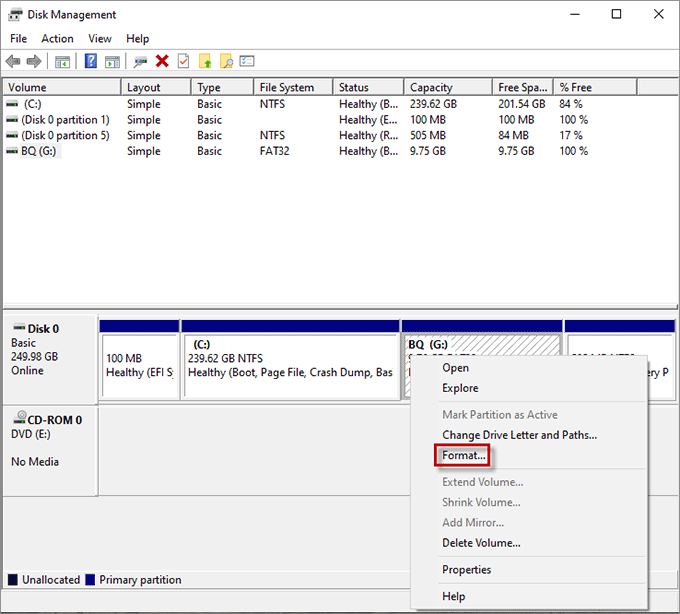
Task: Sort by the File System column header
Action: [x=286, y=88]
